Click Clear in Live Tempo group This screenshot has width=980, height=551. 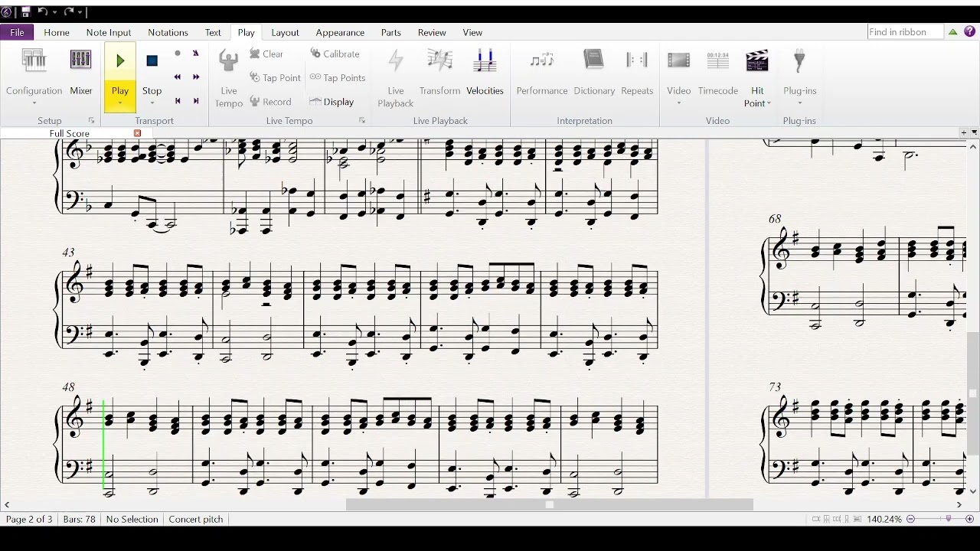(x=266, y=54)
